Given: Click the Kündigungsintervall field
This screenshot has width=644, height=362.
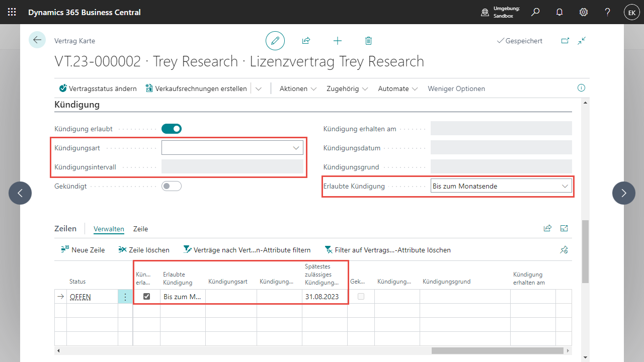Looking at the screenshot, I should pos(232,167).
